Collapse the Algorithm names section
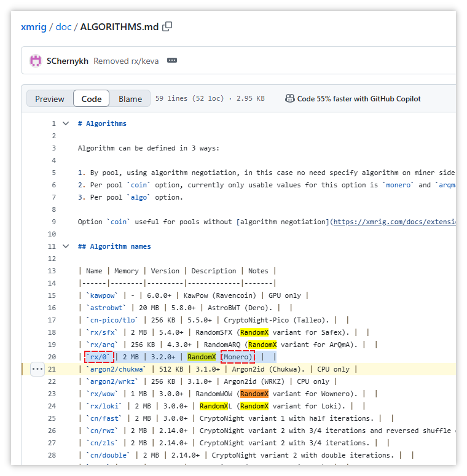 pyautogui.click(x=66, y=246)
